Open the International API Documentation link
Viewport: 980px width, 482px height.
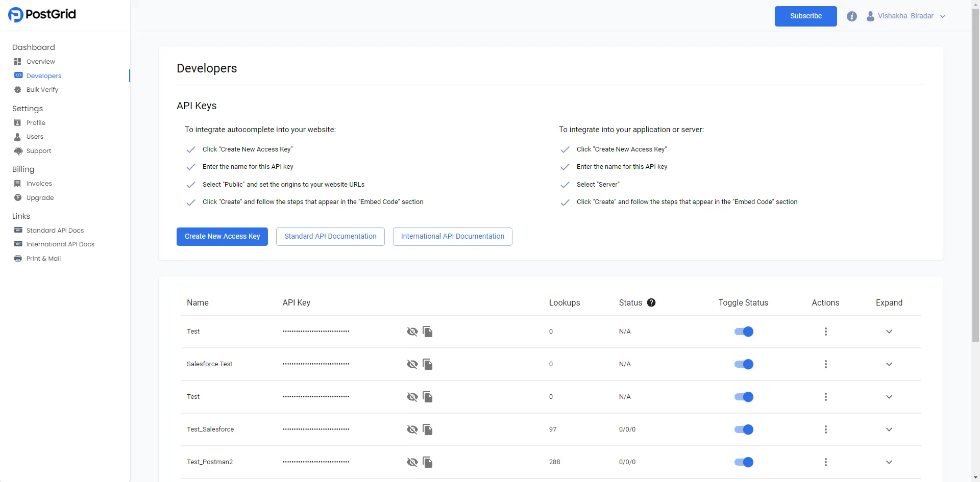coord(452,236)
